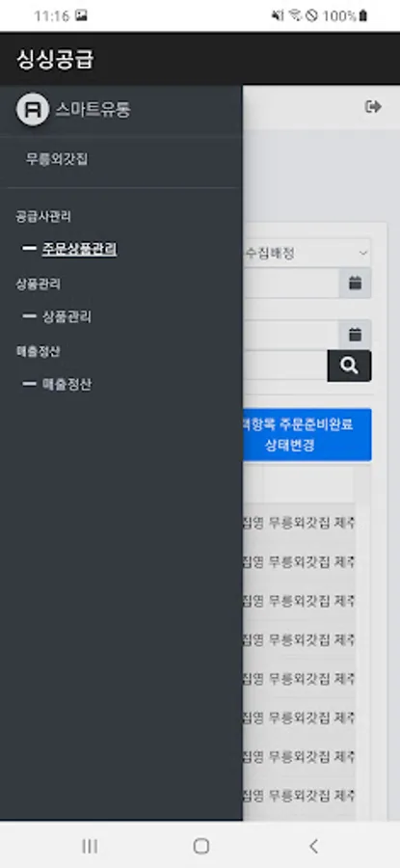Tap the 스마트유통 round logo icon
The width and height of the screenshot is (400, 868).
click(33, 110)
